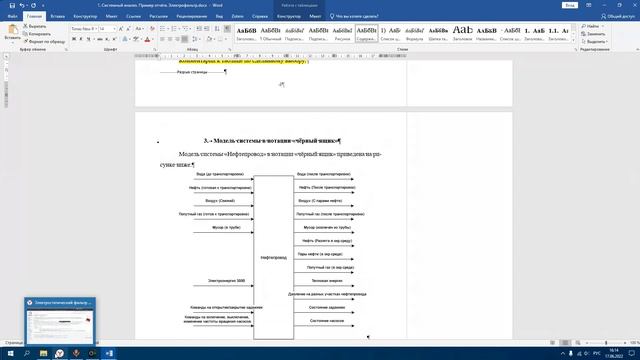
Task: Sign in with Вход button
Action: [569, 5]
